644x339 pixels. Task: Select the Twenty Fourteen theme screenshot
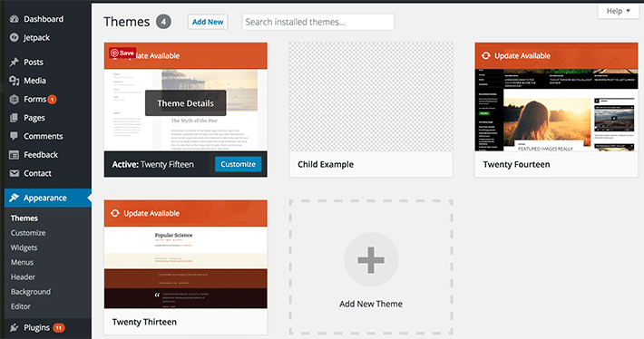[557, 110]
